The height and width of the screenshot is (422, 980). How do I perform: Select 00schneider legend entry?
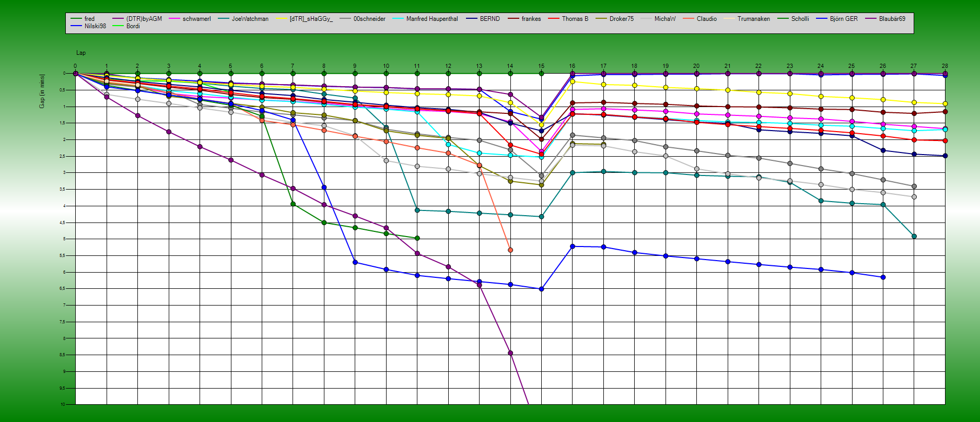pyautogui.click(x=363, y=19)
